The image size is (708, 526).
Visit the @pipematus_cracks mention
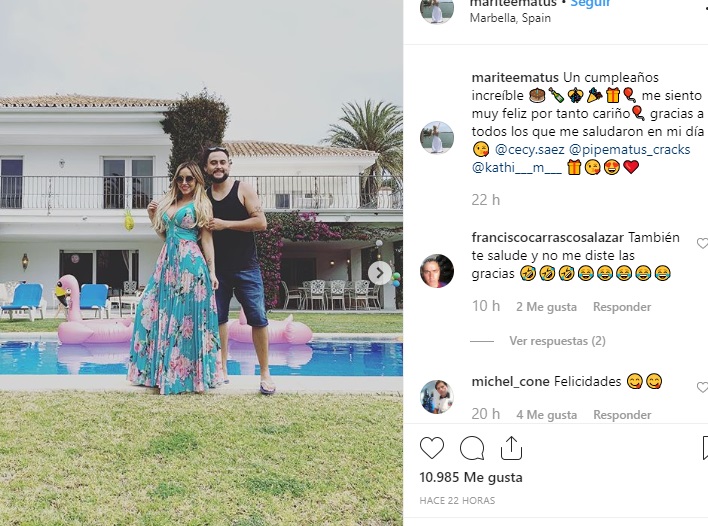click(x=629, y=149)
